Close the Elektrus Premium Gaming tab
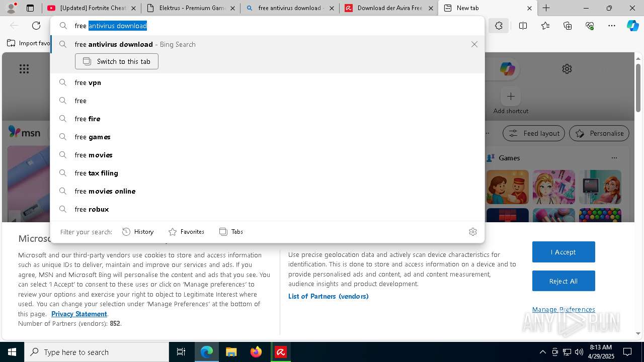 (x=232, y=8)
